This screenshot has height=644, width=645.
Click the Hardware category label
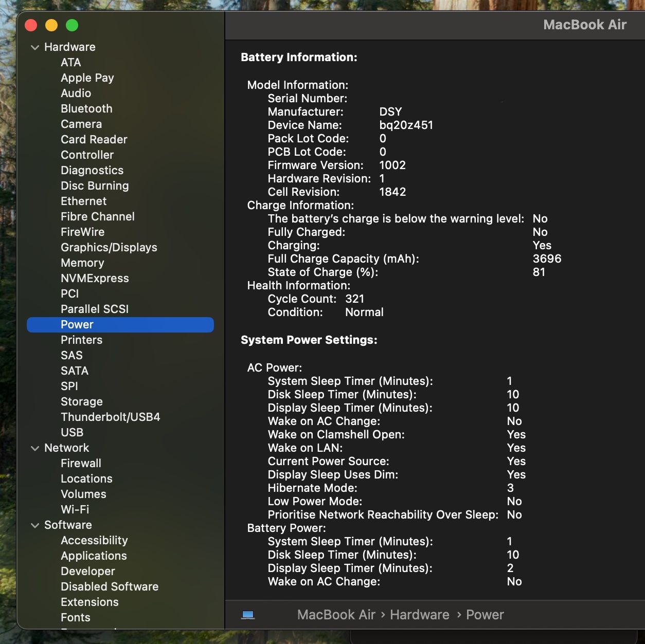click(70, 47)
